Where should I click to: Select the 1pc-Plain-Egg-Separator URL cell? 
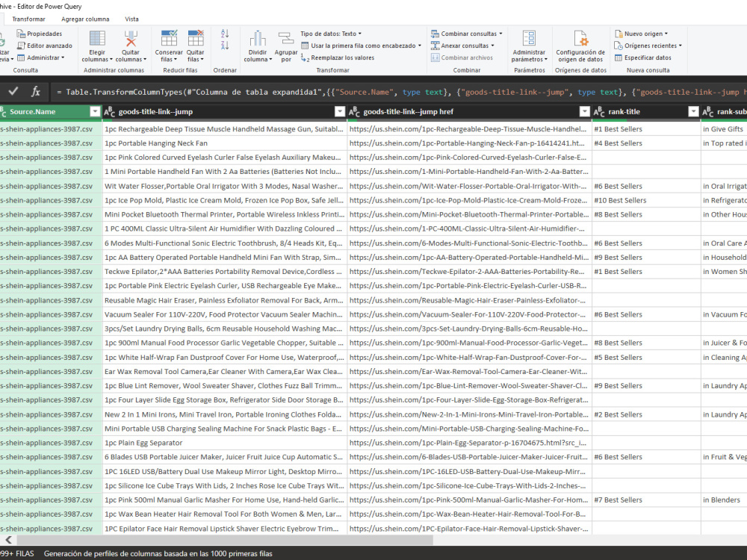[469, 443]
